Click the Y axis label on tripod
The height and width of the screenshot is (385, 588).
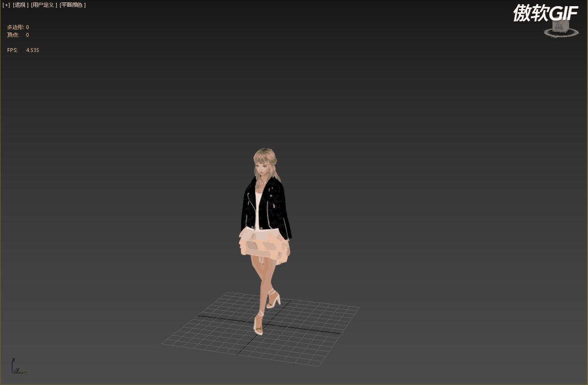(18, 369)
